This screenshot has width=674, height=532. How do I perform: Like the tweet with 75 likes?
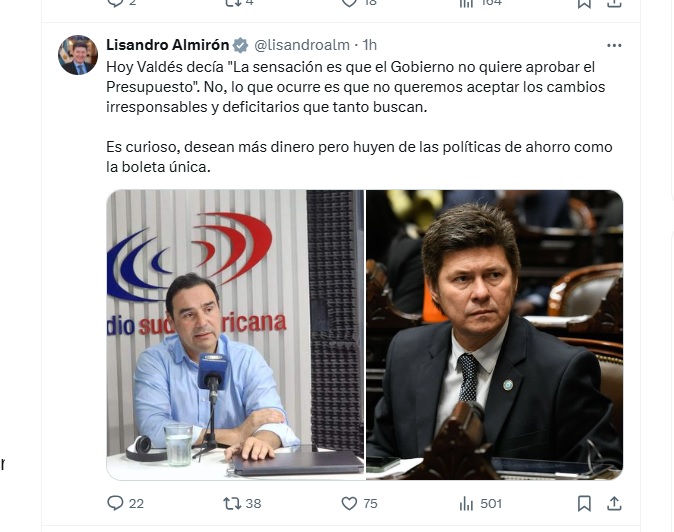click(x=359, y=503)
